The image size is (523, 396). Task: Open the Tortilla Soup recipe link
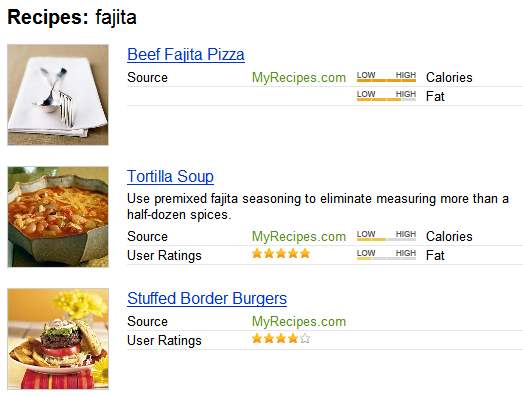[170, 176]
